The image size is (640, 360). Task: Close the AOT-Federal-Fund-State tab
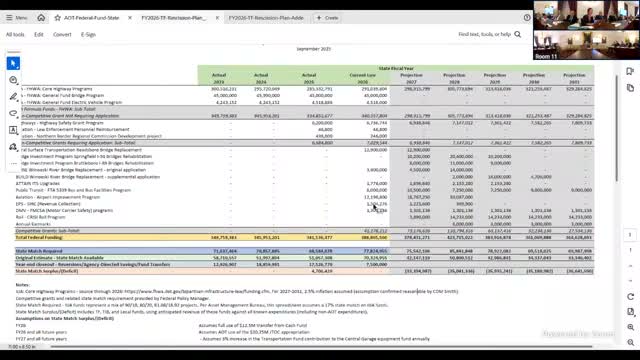click(130, 18)
